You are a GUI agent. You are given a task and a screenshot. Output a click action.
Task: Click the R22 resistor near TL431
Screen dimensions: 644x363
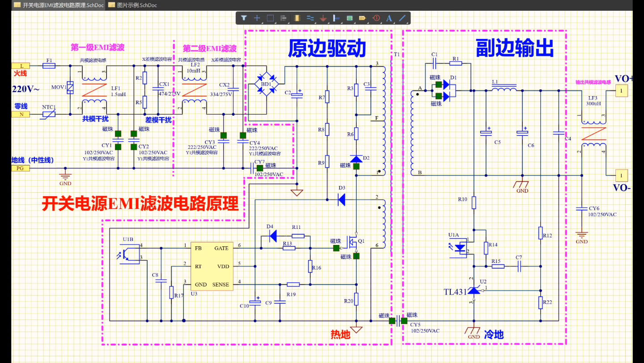(540, 302)
